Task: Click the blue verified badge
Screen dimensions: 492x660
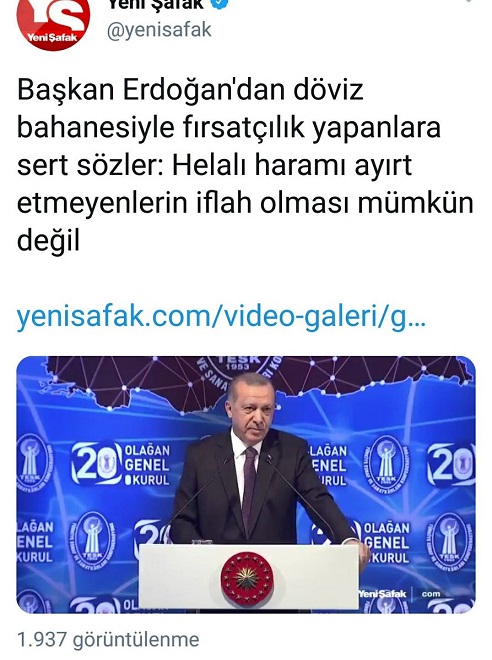Action: [x=222, y=4]
